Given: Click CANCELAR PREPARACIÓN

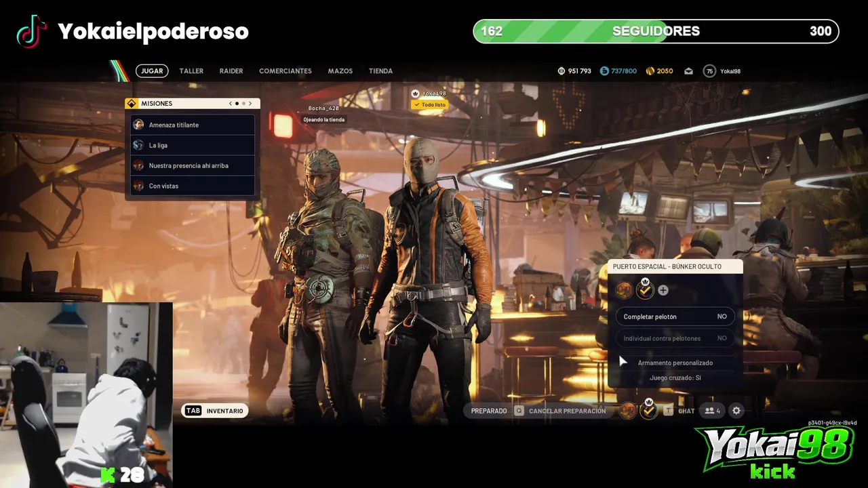Looking at the screenshot, I should [567, 411].
